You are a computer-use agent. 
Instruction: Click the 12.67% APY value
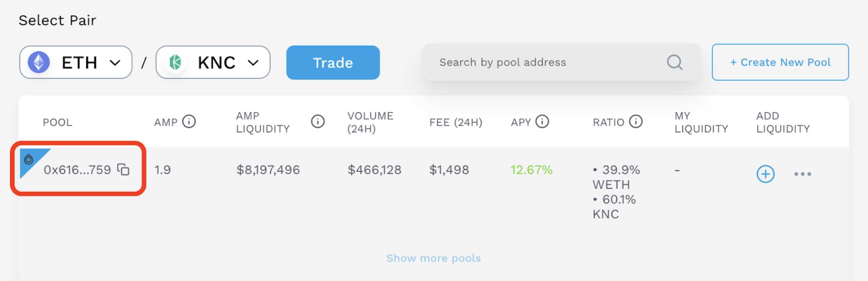tap(531, 170)
